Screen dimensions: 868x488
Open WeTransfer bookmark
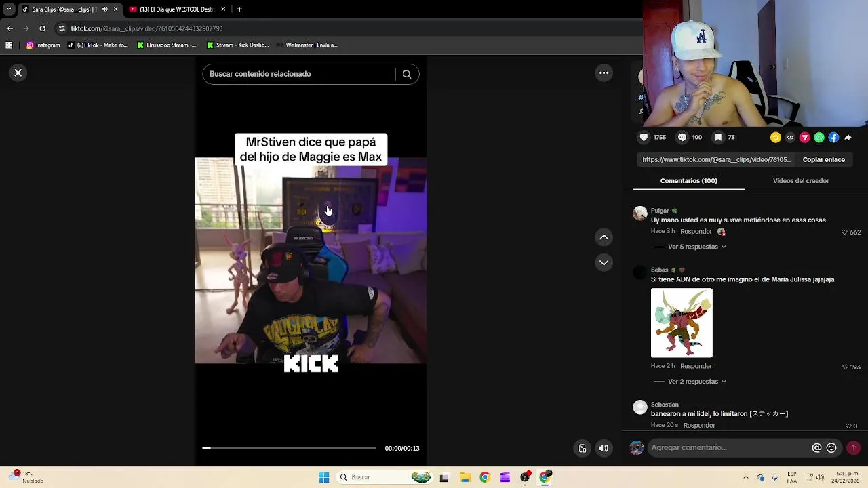click(307, 45)
